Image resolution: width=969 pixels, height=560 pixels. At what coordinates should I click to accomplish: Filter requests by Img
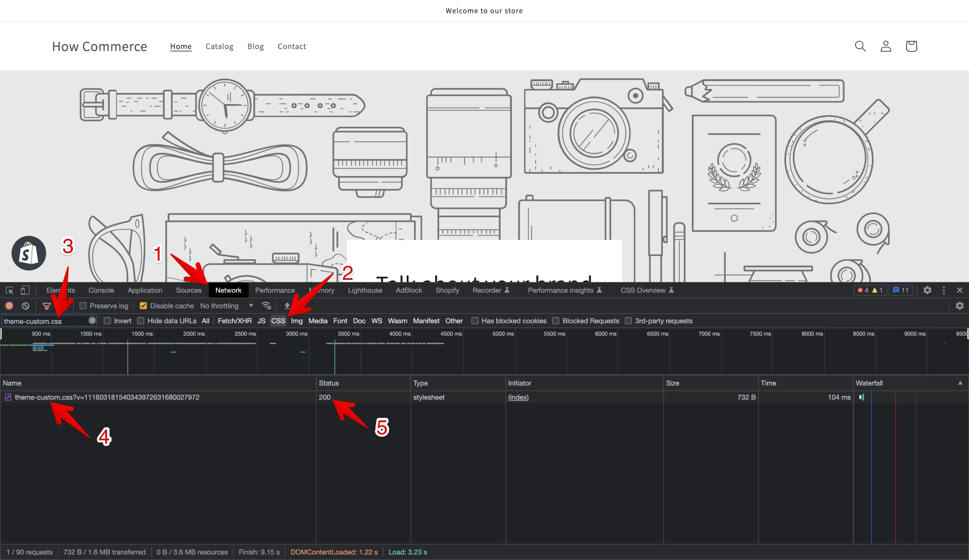point(296,321)
